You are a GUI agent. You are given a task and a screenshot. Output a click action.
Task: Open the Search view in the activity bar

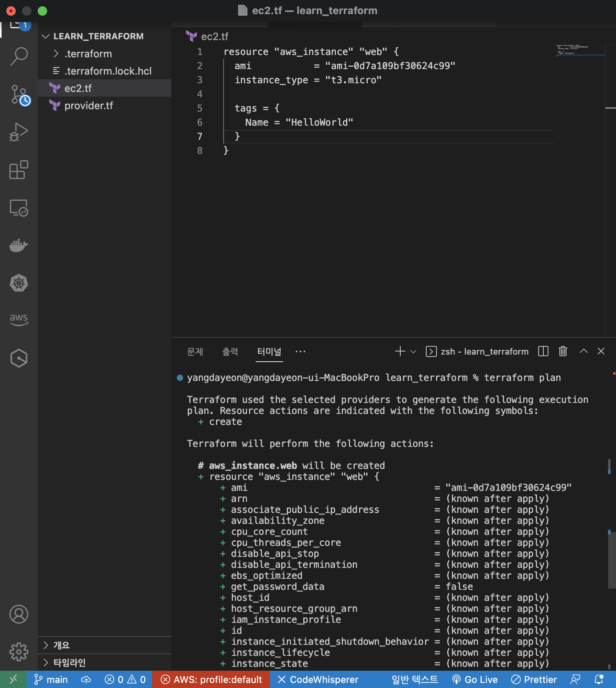pos(19,56)
